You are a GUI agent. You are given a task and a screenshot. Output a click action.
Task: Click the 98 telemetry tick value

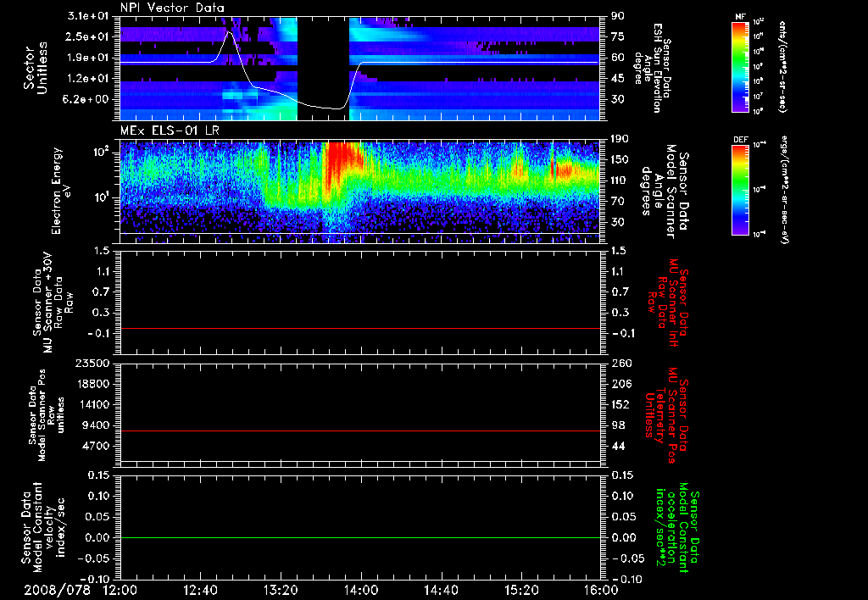tap(618, 425)
